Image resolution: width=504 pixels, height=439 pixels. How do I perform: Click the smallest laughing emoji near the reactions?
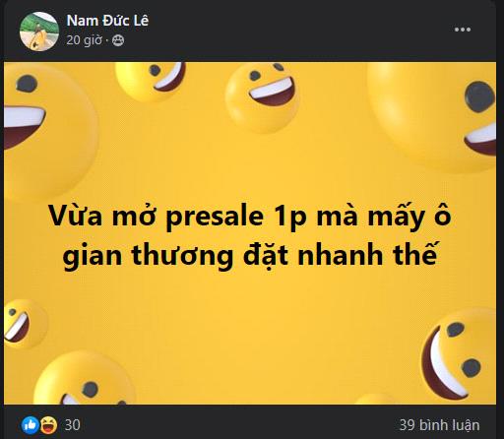tap(26, 324)
